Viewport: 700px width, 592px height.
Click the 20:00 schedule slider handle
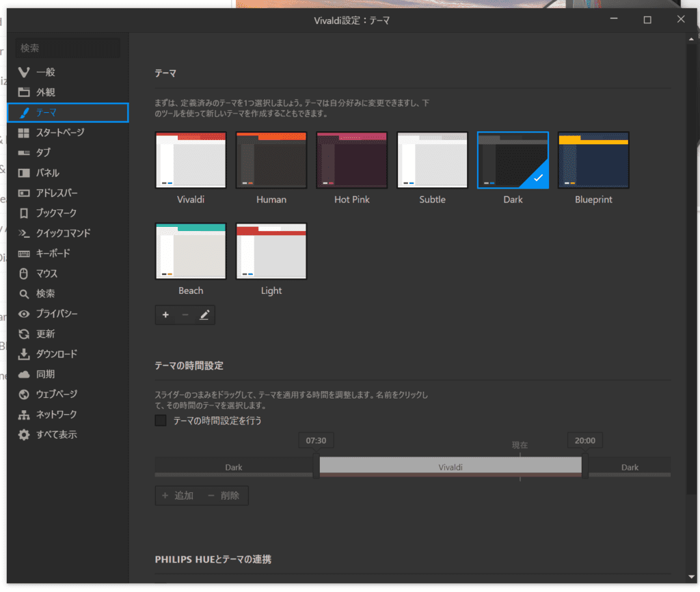point(585,466)
